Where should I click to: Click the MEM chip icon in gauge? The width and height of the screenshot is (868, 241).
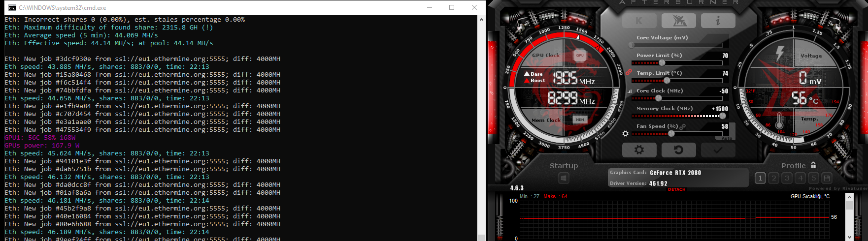(x=580, y=120)
